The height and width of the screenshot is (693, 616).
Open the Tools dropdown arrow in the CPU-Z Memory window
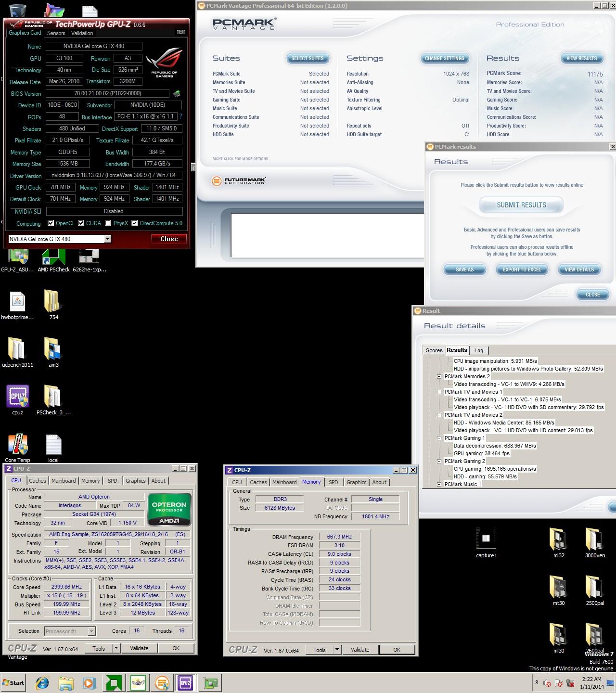[x=337, y=650]
